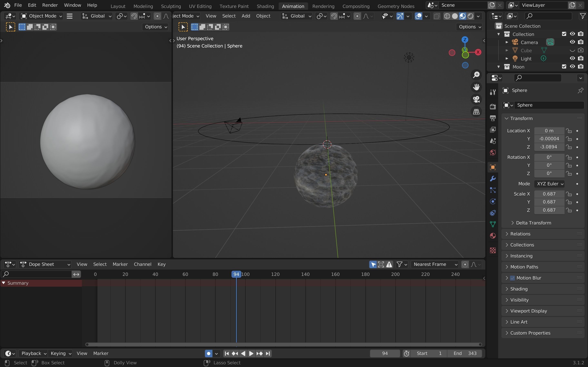The width and height of the screenshot is (588, 367).
Task: Switch viewport to Wireframe shading mode
Action: (x=447, y=16)
